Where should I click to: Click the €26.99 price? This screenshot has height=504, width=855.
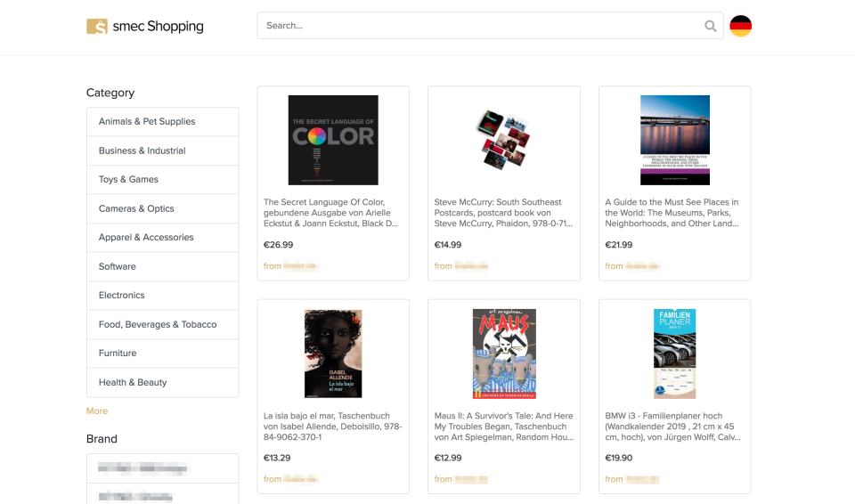coord(278,245)
